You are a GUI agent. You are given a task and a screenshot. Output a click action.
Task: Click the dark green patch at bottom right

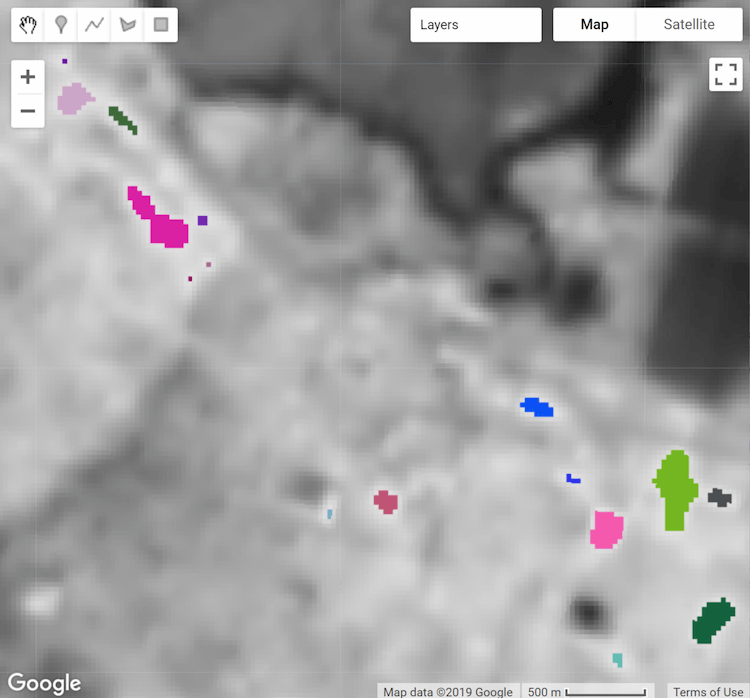[713, 621]
